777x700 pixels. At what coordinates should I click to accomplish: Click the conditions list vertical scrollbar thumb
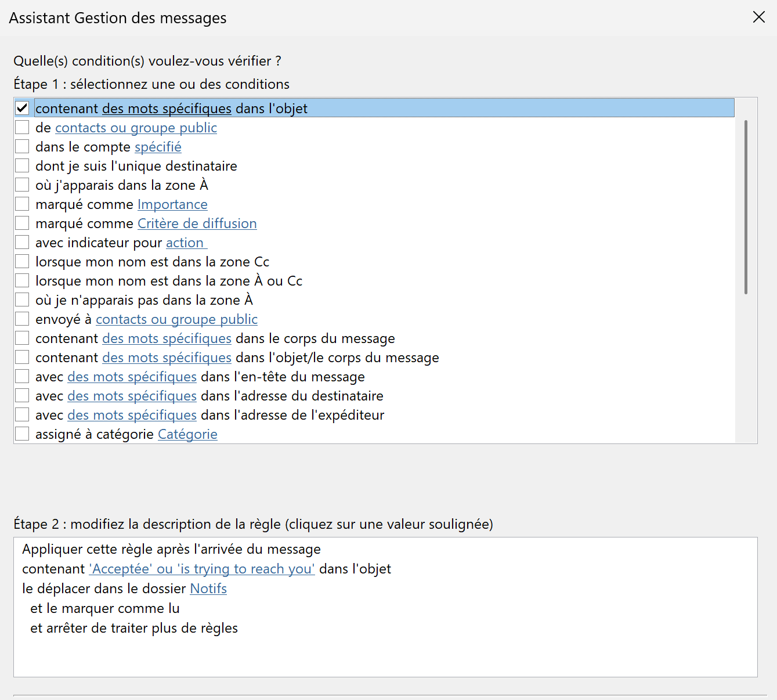click(746, 207)
